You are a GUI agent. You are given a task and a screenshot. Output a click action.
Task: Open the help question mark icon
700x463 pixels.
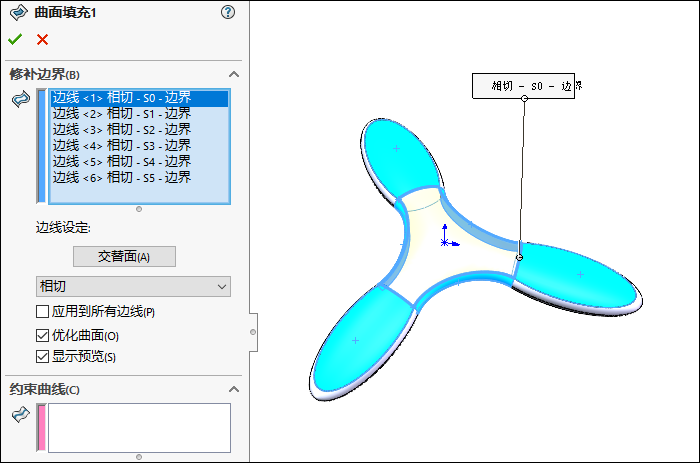click(228, 12)
